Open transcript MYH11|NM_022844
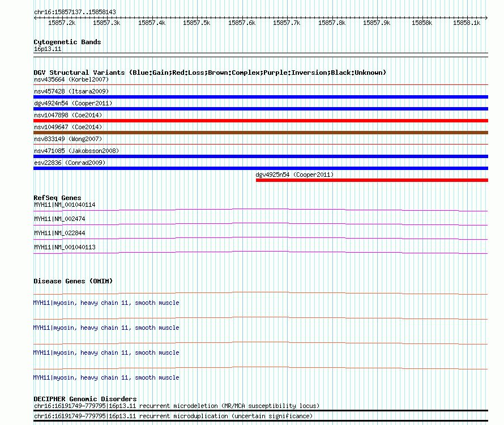The height and width of the screenshot is (425, 504). (59, 233)
